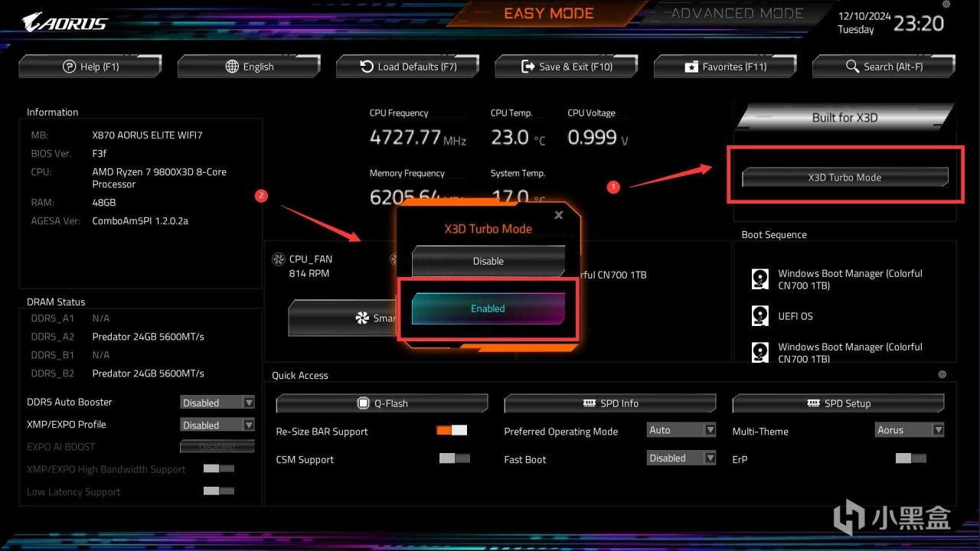The height and width of the screenshot is (551, 980).
Task: Open the SPD Setup button
Action: (x=838, y=403)
